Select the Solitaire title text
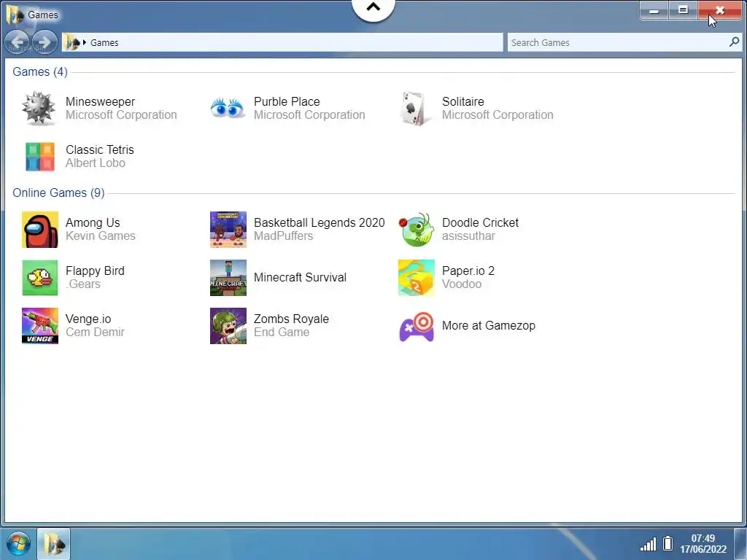The width and height of the screenshot is (747, 560). pyautogui.click(x=463, y=101)
